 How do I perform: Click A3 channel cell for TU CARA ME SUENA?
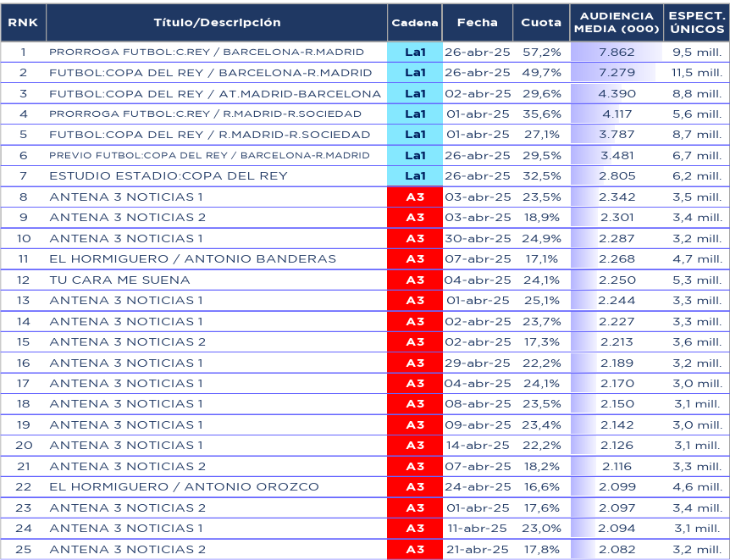click(x=415, y=280)
